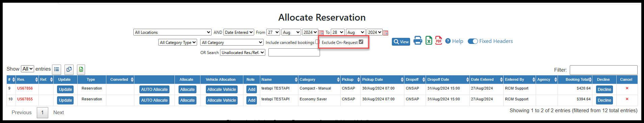Viewport: 644px width, 123px height.
Task: Click the green CSV export icon
Action: click(81, 69)
